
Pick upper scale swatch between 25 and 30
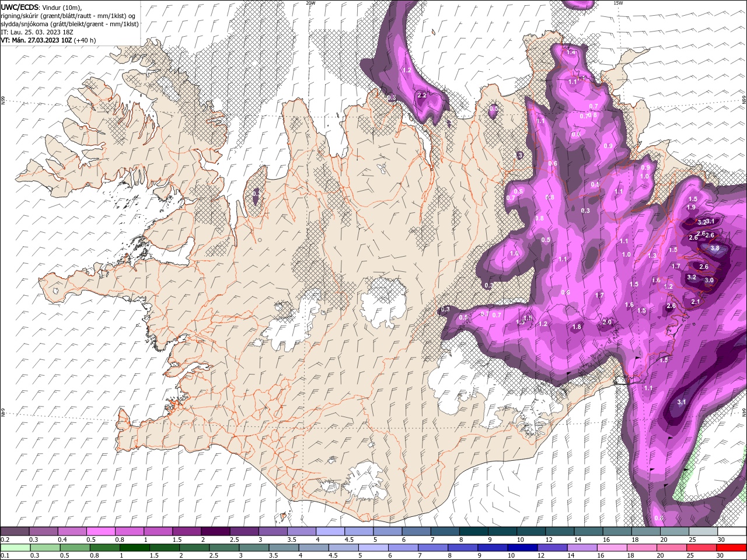click(x=703, y=531)
